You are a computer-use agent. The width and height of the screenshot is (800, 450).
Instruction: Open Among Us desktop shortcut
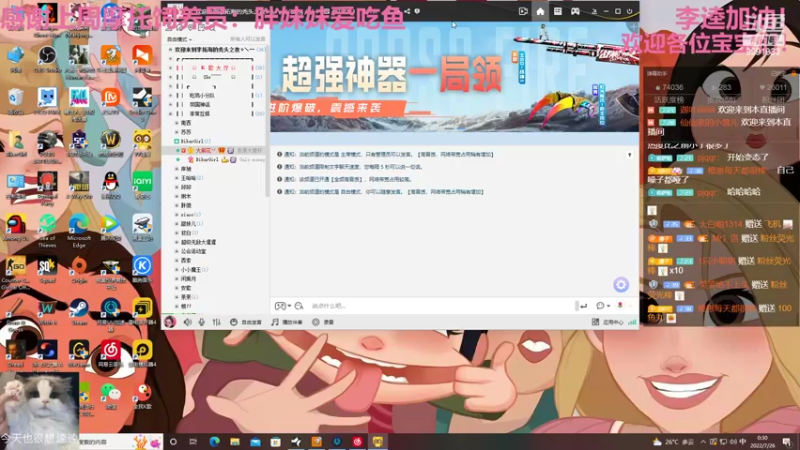click(x=15, y=228)
